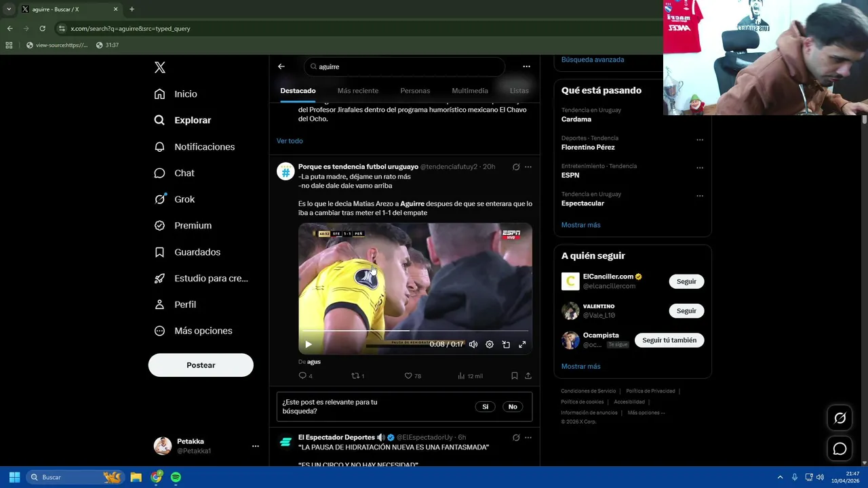Viewport: 868px width, 488px height.
Task: Open Petakka account switcher dots
Action: [256, 446]
